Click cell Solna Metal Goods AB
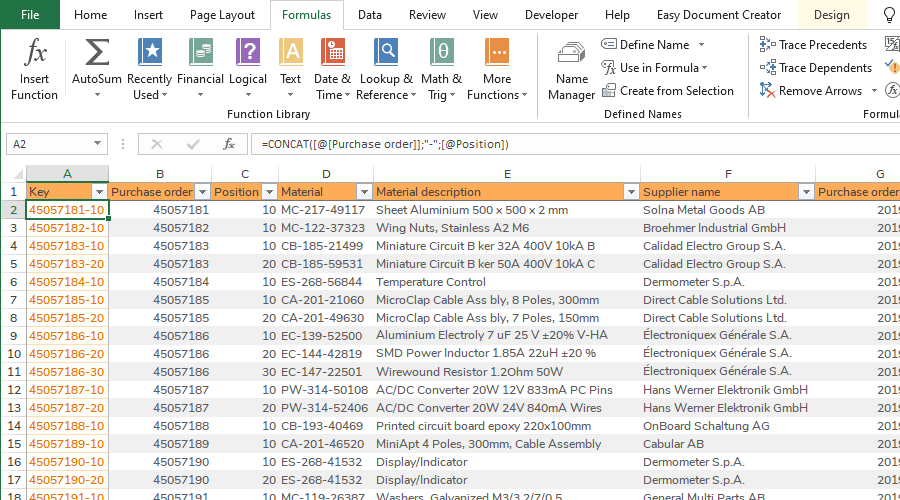The height and width of the screenshot is (500, 900). pos(727,210)
